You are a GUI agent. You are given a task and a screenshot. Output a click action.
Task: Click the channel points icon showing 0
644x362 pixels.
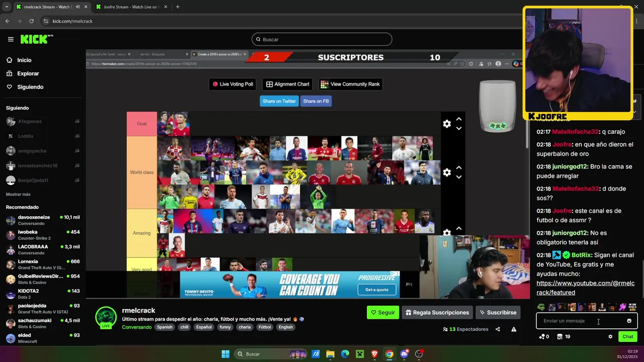coord(544,336)
